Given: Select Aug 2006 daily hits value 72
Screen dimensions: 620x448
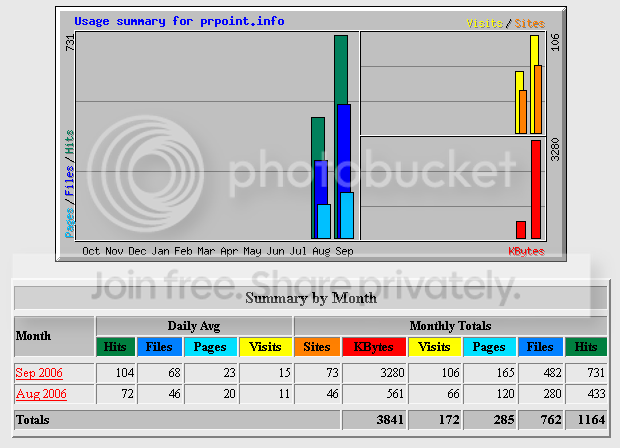Looking at the screenshot, I should click(x=127, y=394).
